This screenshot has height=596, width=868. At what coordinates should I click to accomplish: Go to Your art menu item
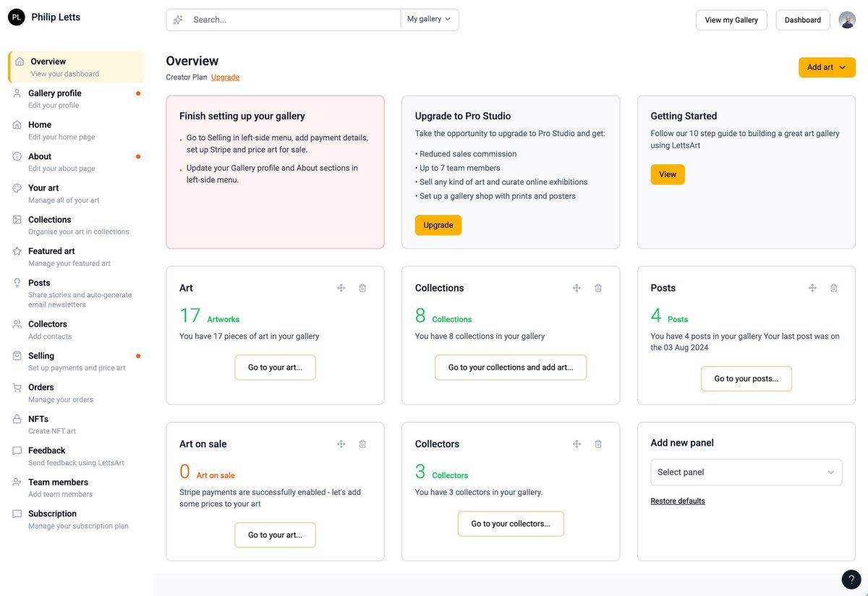pyautogui.click(x=76, y=193)
